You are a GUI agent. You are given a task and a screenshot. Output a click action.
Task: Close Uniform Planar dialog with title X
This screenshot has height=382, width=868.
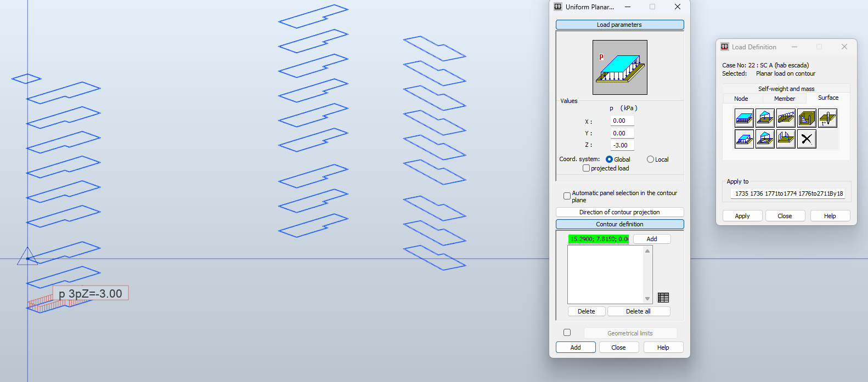(678, 7)
